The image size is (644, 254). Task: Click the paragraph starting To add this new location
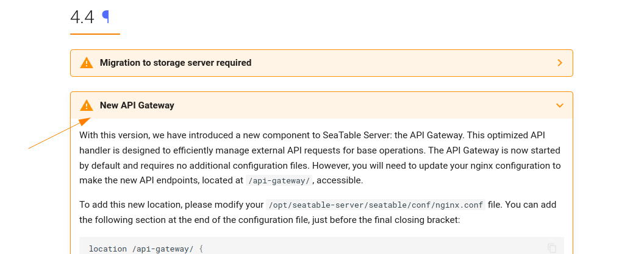tap(318, 212)
